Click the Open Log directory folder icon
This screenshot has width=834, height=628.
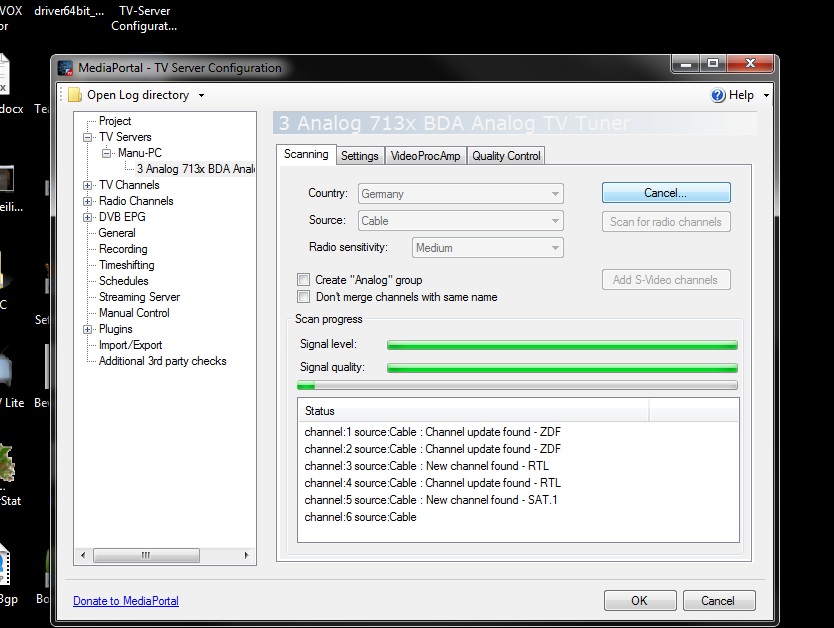pos(75,95)
